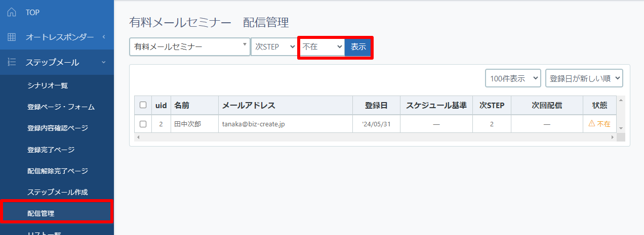Open the 次STEP filter dropdown

[x=274, y=47]
